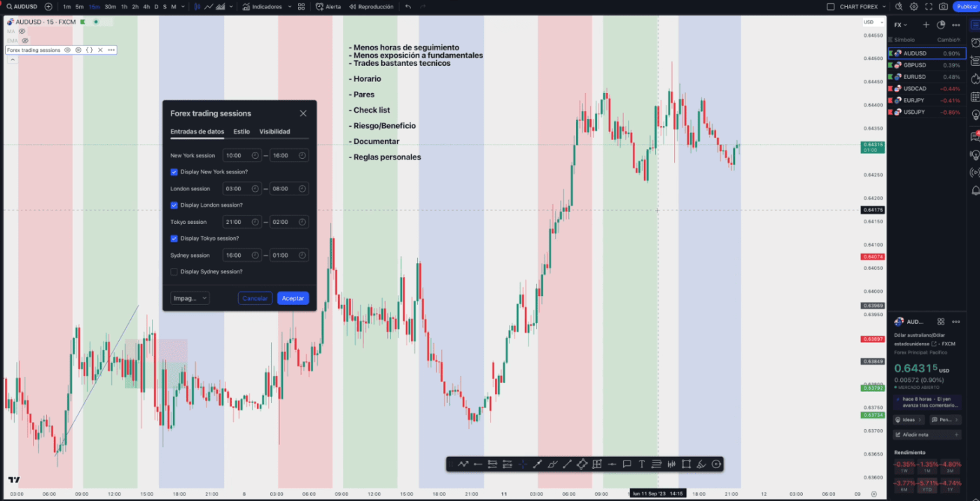Click the undo arrow

click(x=408, y=6)
